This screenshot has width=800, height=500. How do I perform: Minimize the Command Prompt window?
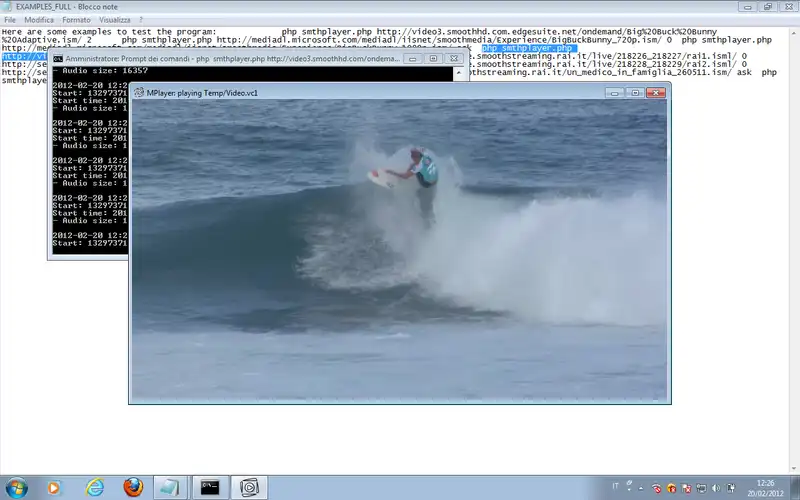(412, 59)
